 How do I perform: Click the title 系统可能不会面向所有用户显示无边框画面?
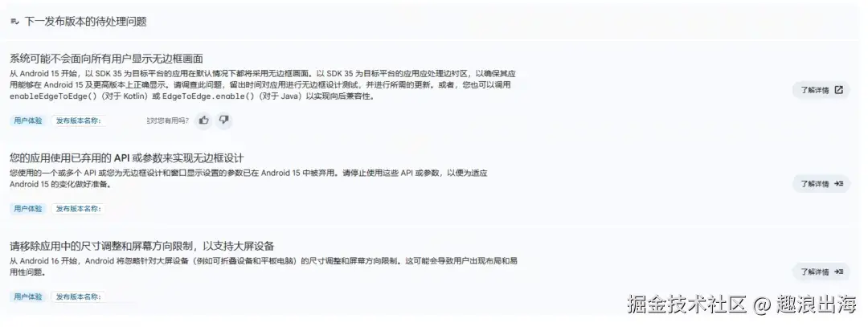coord(106,59)
